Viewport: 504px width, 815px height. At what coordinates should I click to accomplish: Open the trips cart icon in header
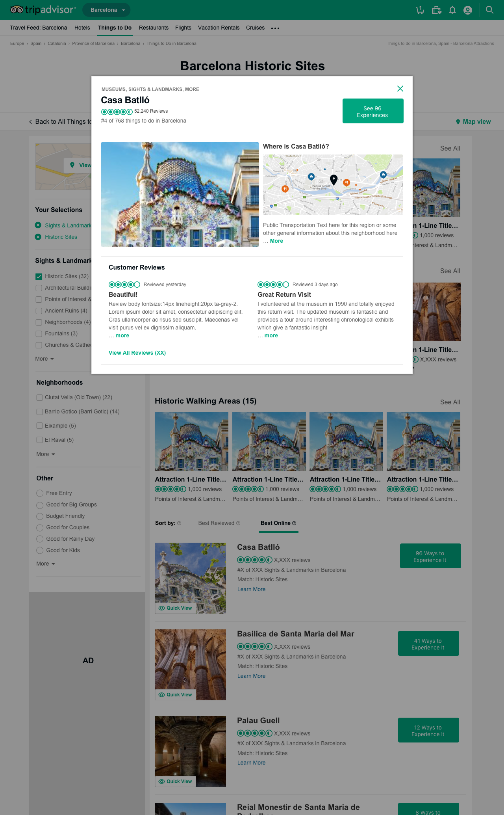pos(420,10)
